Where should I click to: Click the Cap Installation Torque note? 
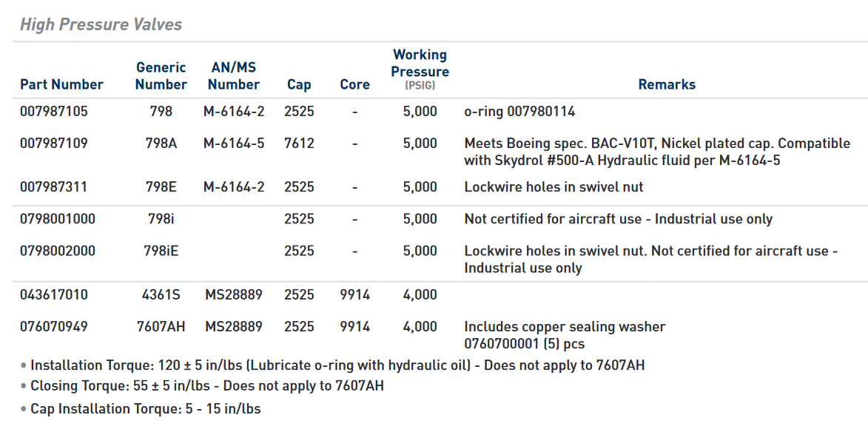[145, 408]
